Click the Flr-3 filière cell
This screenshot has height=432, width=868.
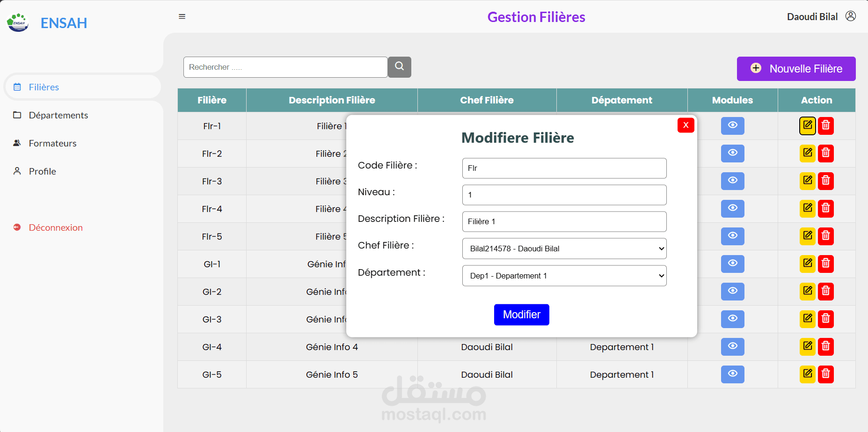212,181
